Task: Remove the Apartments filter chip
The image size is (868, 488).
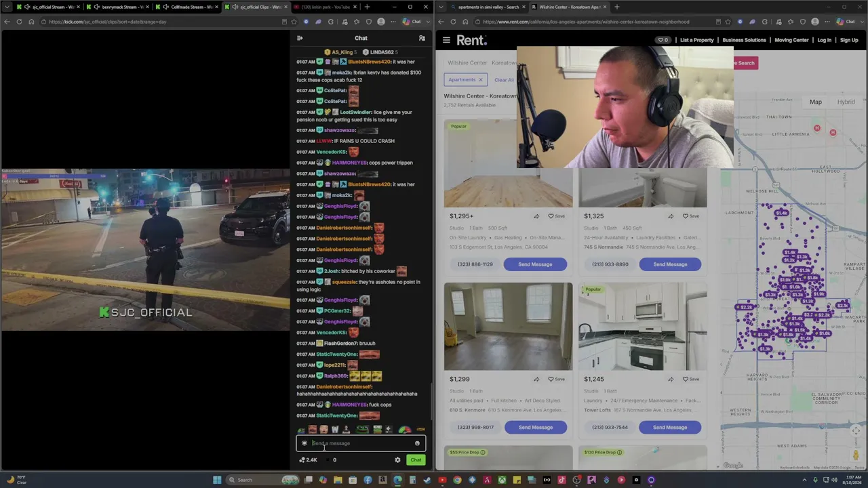Action: click(x=481, y=80)
